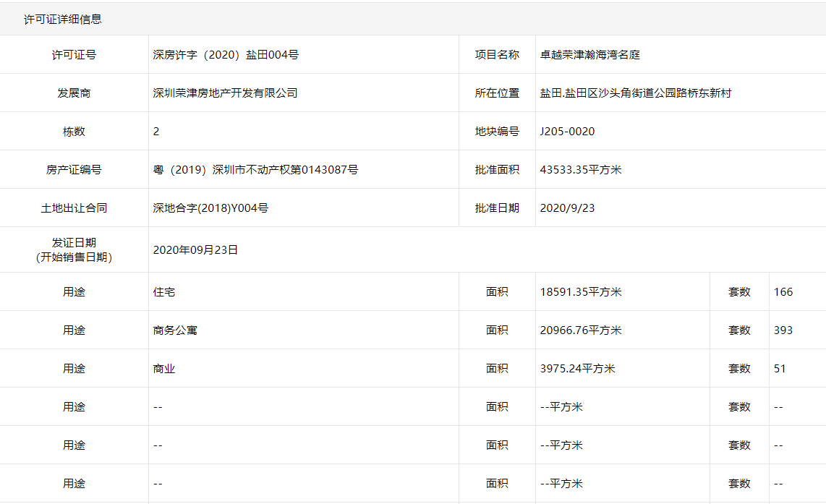This screenshot has width=826, height=504.
Task: Click the location value 盐田区沙头角街道公园路桥东新村
Action: [x=636, y=93]
